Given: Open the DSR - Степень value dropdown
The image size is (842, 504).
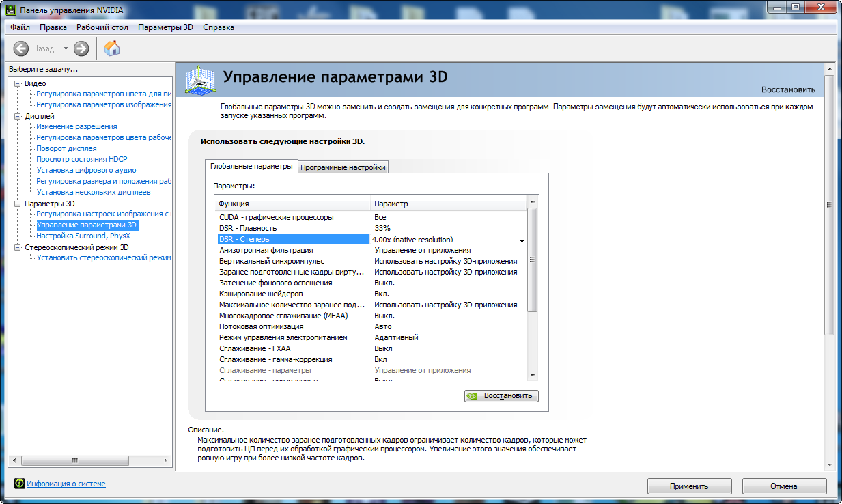Looking at the screenshot, I should (522, 240).
